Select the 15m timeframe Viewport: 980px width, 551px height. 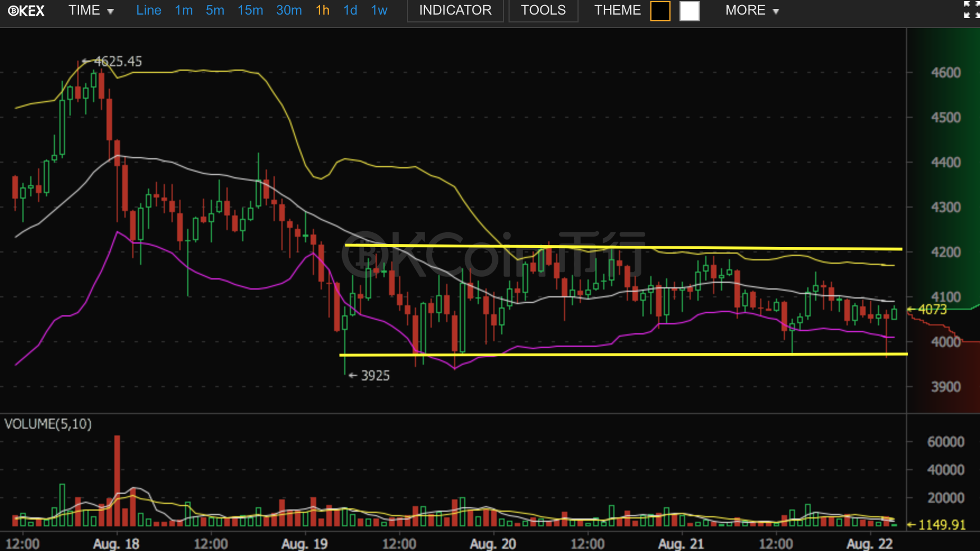(250, 11)
